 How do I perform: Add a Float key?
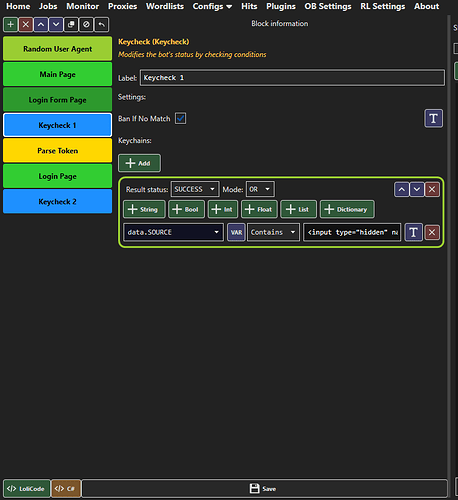259,209
